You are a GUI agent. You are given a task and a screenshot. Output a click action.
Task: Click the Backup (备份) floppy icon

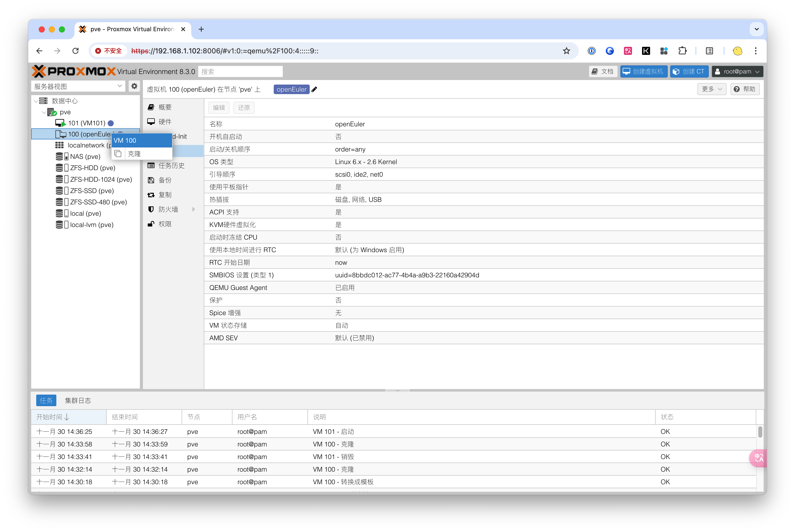pyautogui.click(x=151, y=180)
